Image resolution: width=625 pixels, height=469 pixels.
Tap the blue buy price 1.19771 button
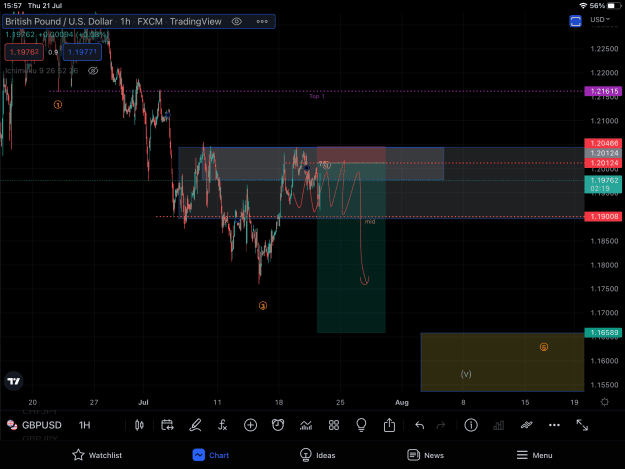click(x=82, y=52)
